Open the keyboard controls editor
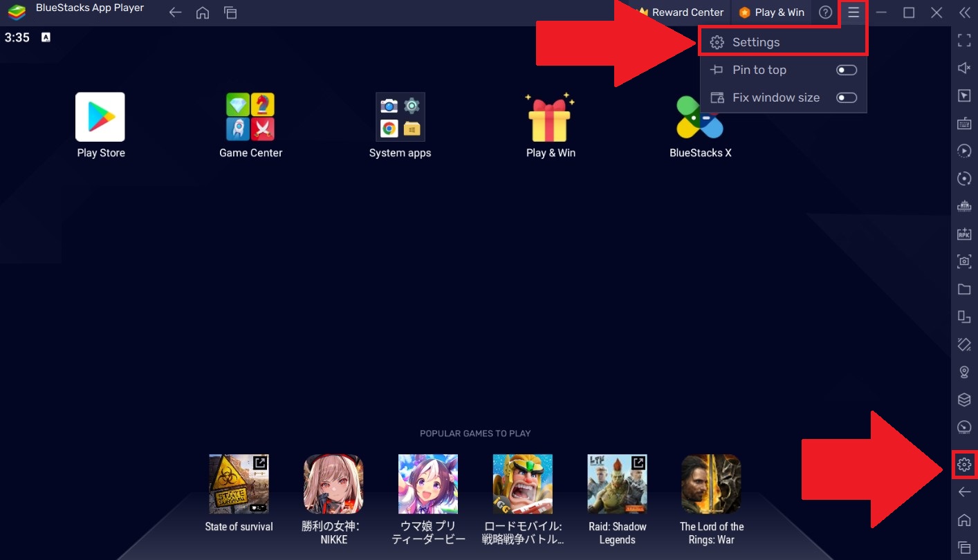 coord(963,123)
